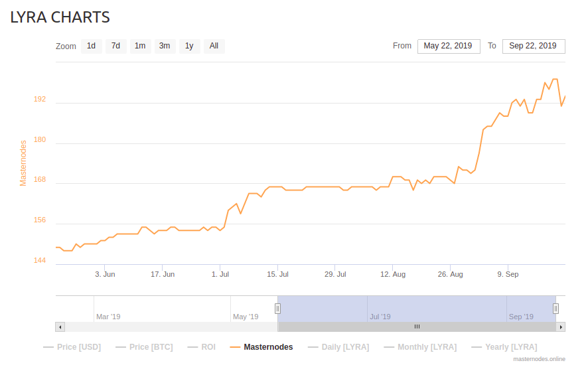
Task: Toggle Daily [LYRA] series
Action: [x=338, y=347]
